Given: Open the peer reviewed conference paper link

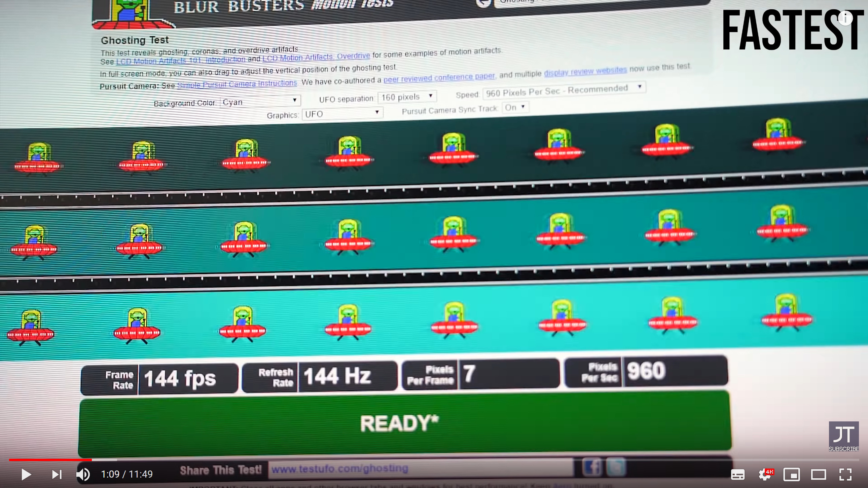Looking at the screenshot, I should [x=439, y=78].
